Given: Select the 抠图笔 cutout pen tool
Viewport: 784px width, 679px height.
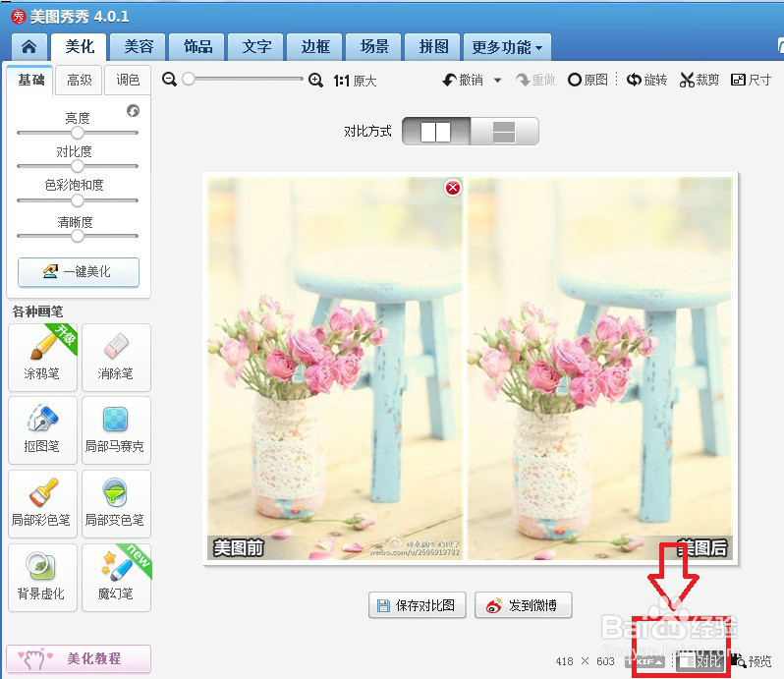Looking at the screenshot, I should [42, 430].
